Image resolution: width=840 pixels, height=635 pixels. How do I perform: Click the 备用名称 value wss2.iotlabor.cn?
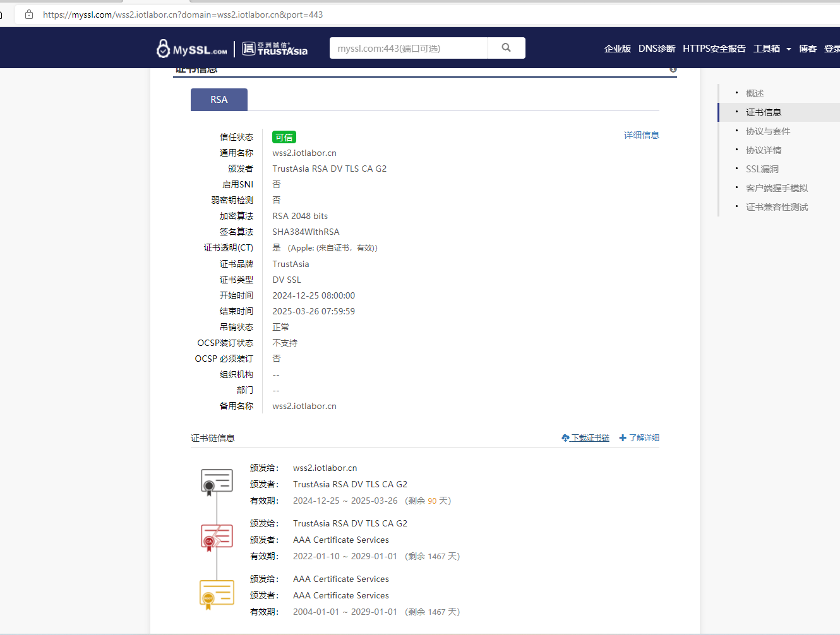click(x=304, y=406)
